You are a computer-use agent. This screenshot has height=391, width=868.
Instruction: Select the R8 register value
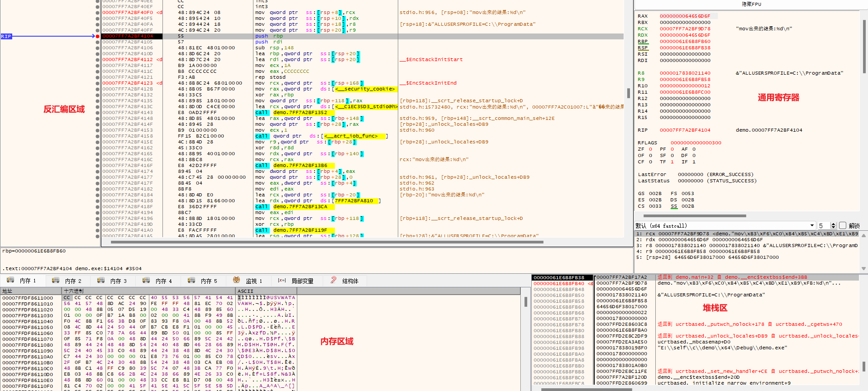685,73
